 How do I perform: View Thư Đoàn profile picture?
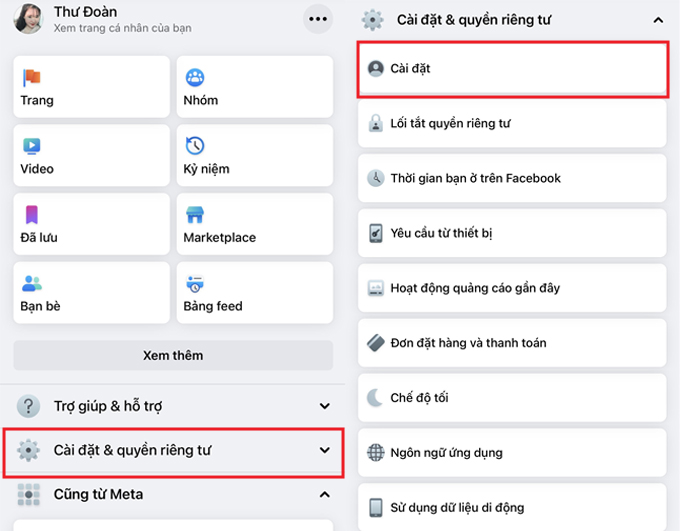click(27, 18)
